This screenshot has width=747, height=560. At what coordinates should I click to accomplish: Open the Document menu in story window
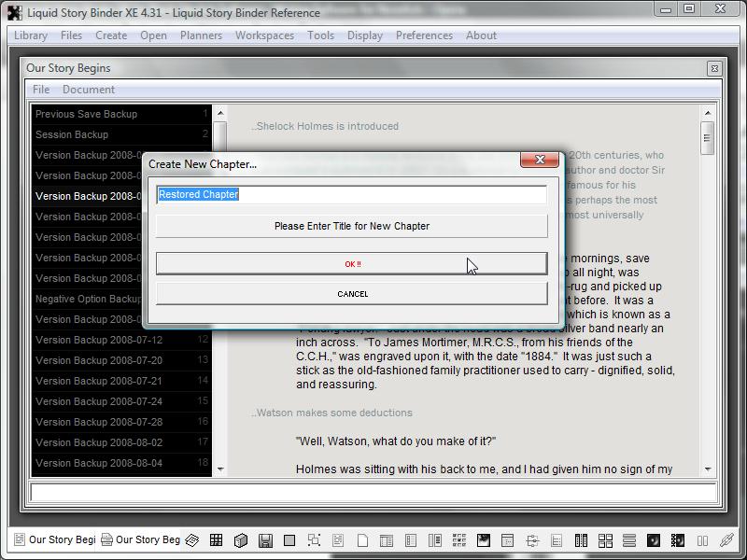[89, 90]
